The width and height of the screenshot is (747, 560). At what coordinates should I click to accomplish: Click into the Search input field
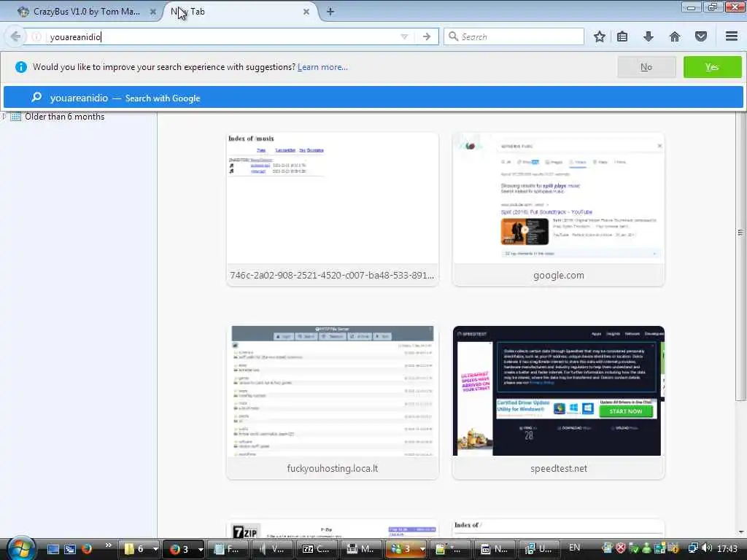tap(514, 36)
